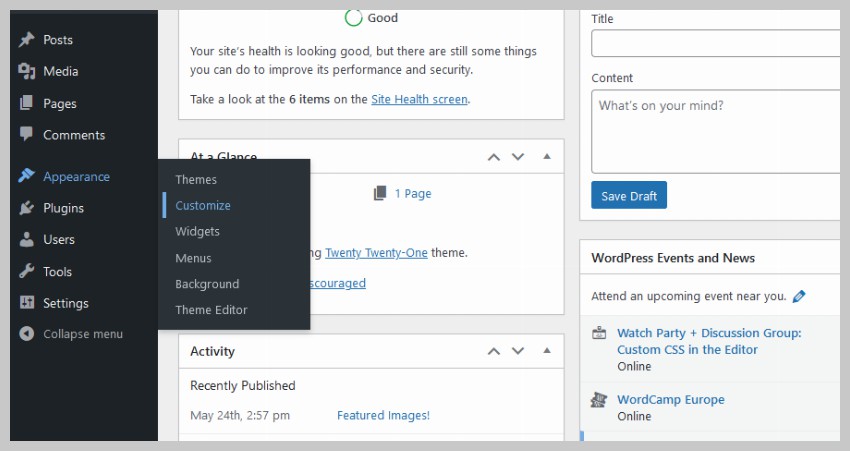Screen dimensions: 850x451
Task: Click the page icon beside 1 Page
Action: [380, 193]
